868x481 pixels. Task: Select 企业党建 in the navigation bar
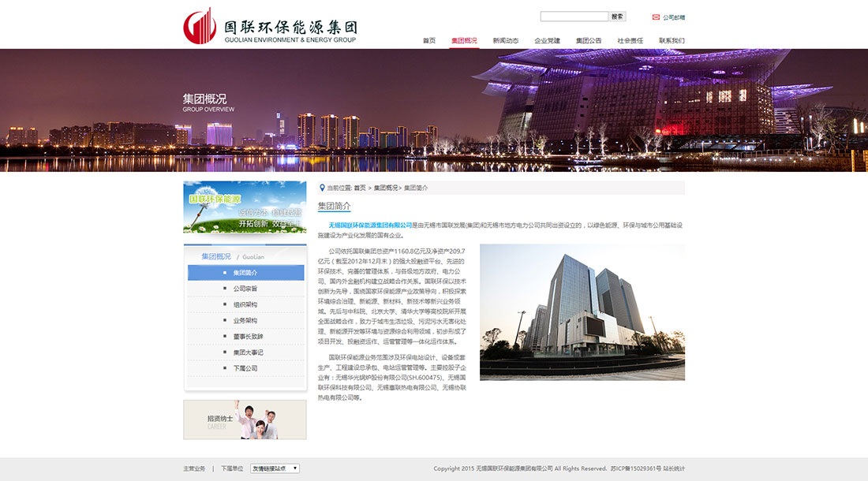click(x=548, y=39)
